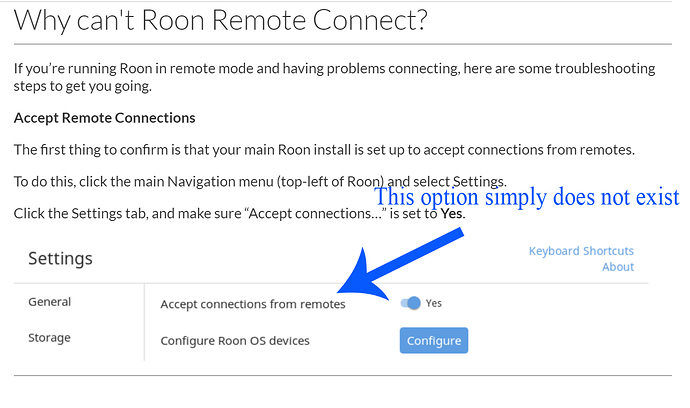Click the Accept Remote Connections subheading
Image resolution: width=690 pixels, height=408 pixels.
104,118
